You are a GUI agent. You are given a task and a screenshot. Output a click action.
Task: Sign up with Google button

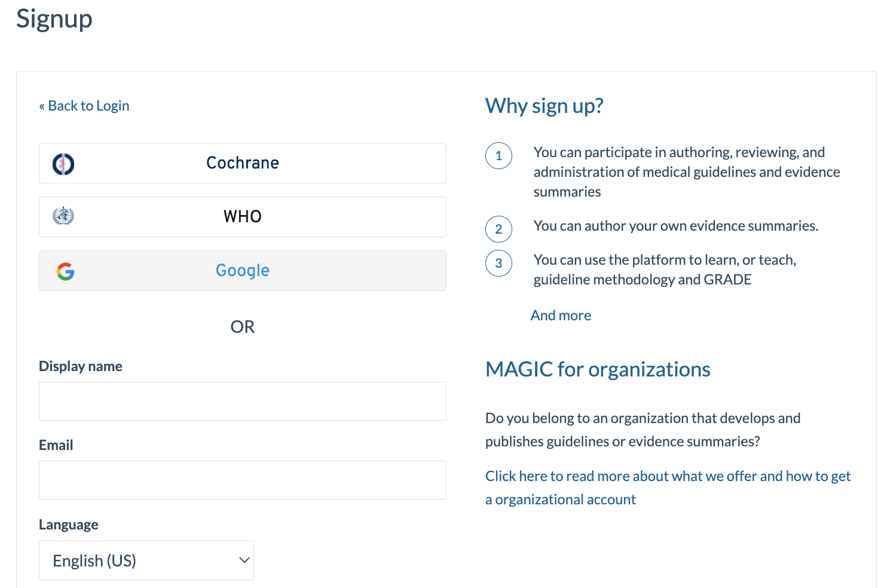[x=243, y=271]
